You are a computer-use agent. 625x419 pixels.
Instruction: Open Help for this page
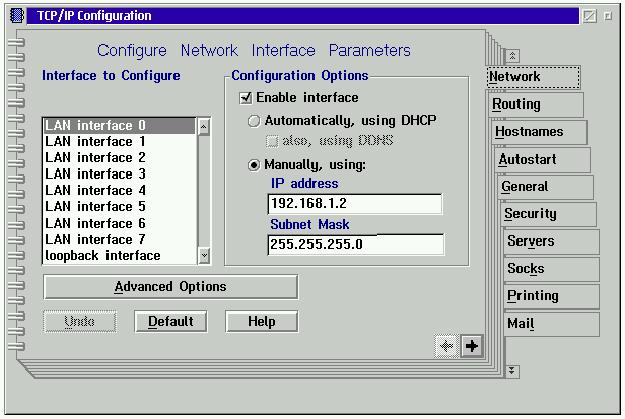(262, 322)
